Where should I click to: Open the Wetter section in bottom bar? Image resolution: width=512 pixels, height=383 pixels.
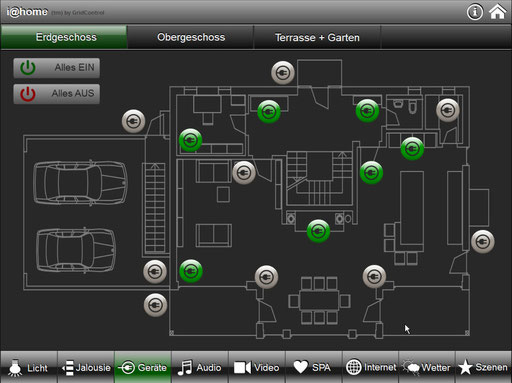[x=427, y=367]
